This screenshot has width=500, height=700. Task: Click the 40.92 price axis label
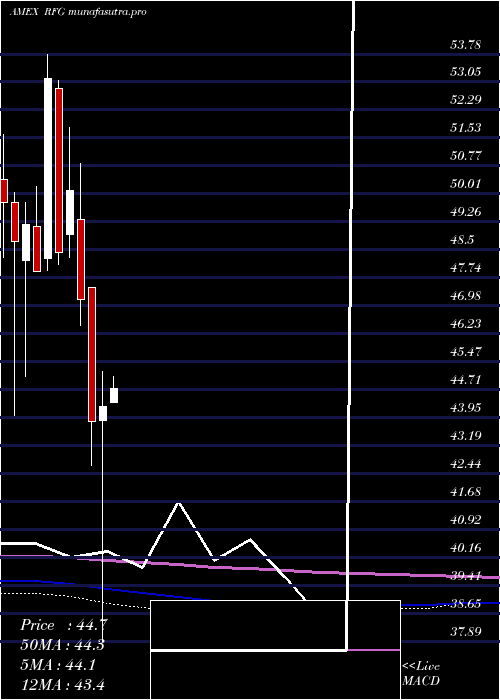pyautogui.click(x=466, y=520)
